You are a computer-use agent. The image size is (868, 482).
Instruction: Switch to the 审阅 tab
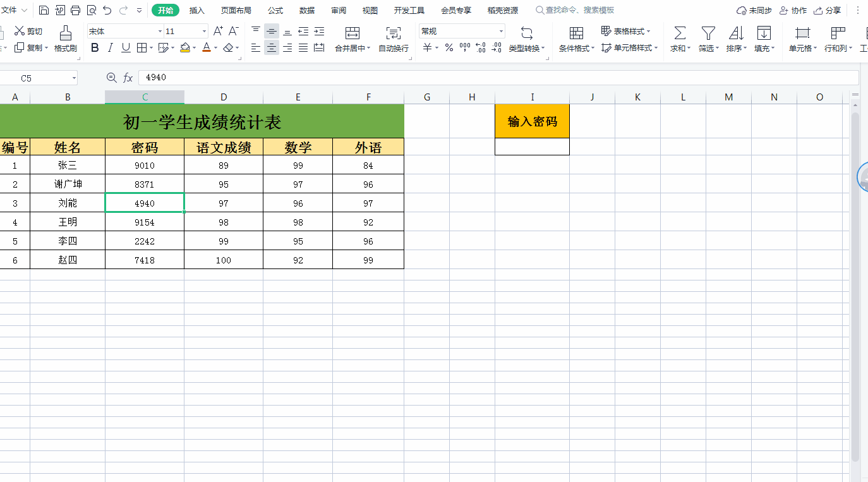click(339, 10)
